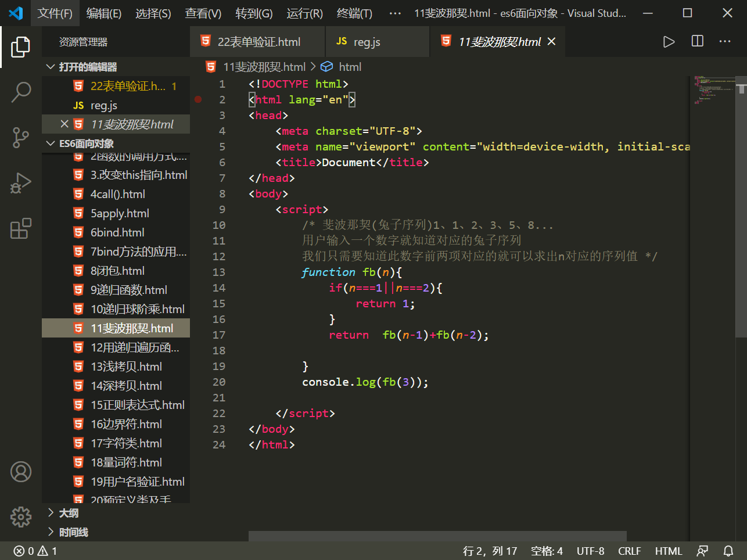Run the file using the play button
Image resolution: width=747 pixels, height=560 pixels.
coord(669,41)
